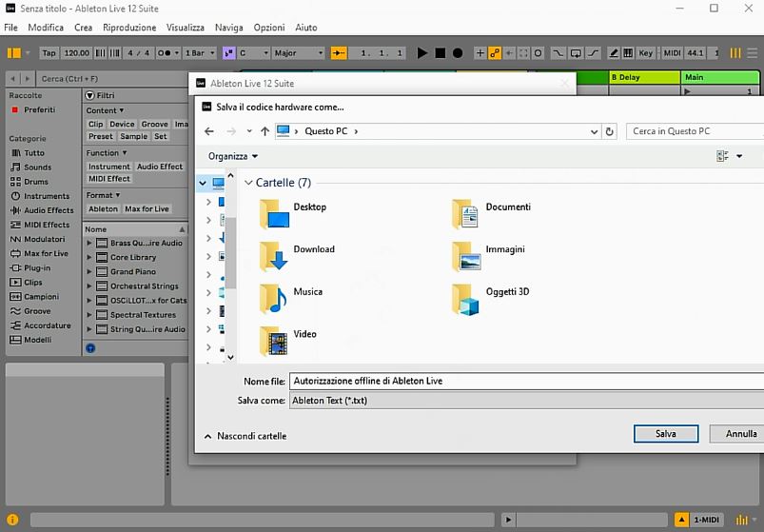Collapse the Cartelle (7) group
Viewport: 764px width, 532px height.
coord(248,183)
